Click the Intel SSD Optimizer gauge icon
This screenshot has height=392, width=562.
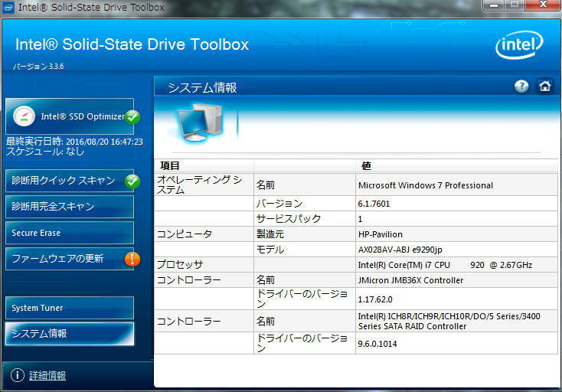(24, 116)
